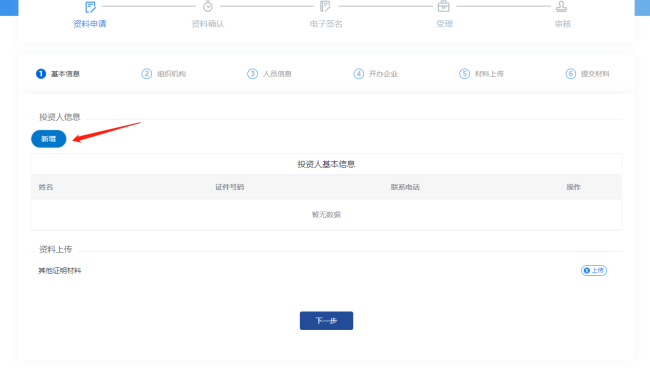Switch to the 组织机构 tab
This screenshot has width=650, height=374.
171,74
